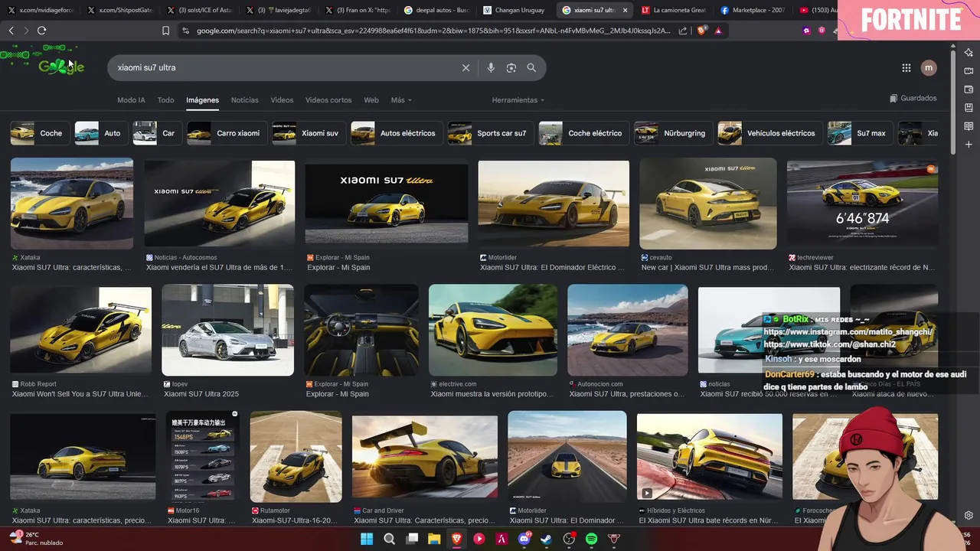
Task: Open the electrive.com prototype image result
Action: coord(493,330)
